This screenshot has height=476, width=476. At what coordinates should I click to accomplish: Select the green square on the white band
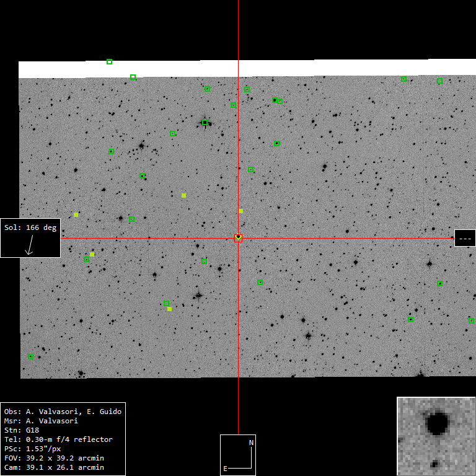109,62
